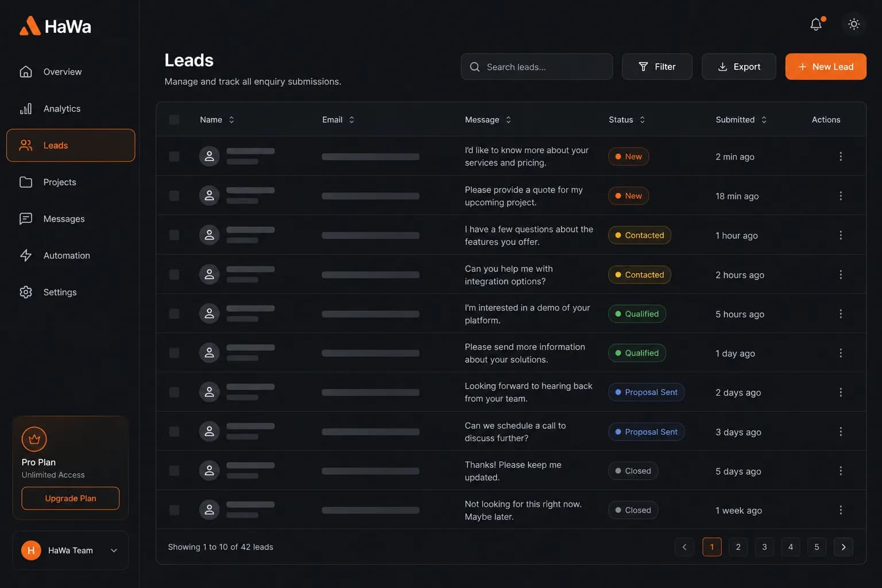Open row actions for '5 days ago' lead
882x588 pixels.
pos(841,471)
